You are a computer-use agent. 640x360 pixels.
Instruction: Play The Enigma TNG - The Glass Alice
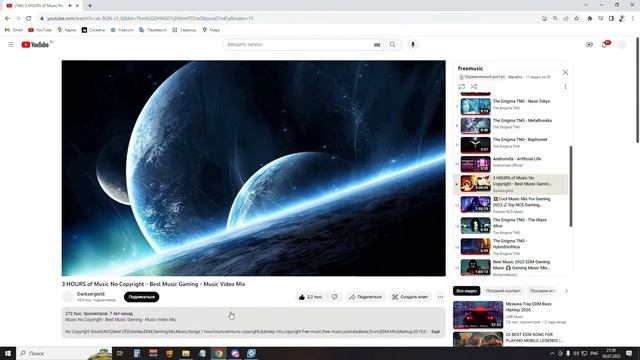click(511, 226)
